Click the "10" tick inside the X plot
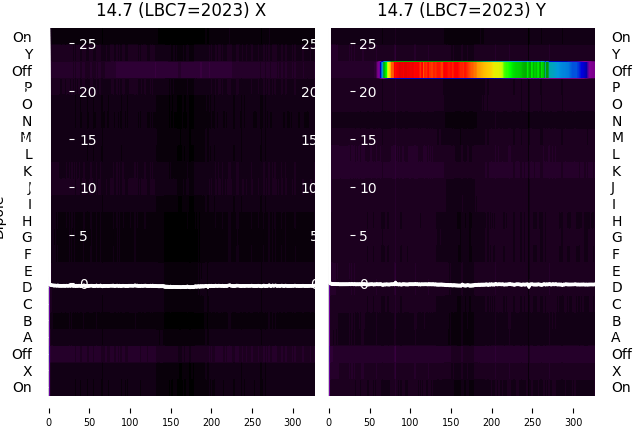Image resolution: width=640 pixels, height=440 pixels. pos(87,188)
